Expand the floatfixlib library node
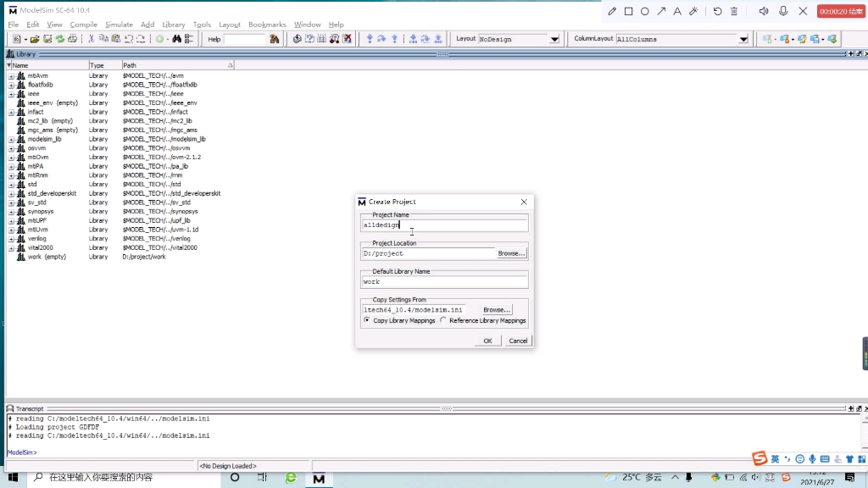The height and width of the screenshot is (488, 868). click(x=11, y=85)
